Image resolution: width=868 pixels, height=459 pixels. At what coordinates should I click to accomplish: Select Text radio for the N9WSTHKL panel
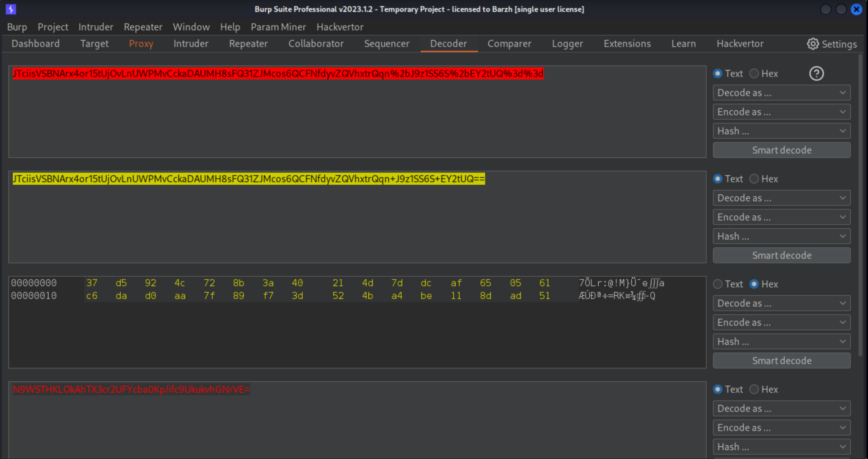point(717,389)
